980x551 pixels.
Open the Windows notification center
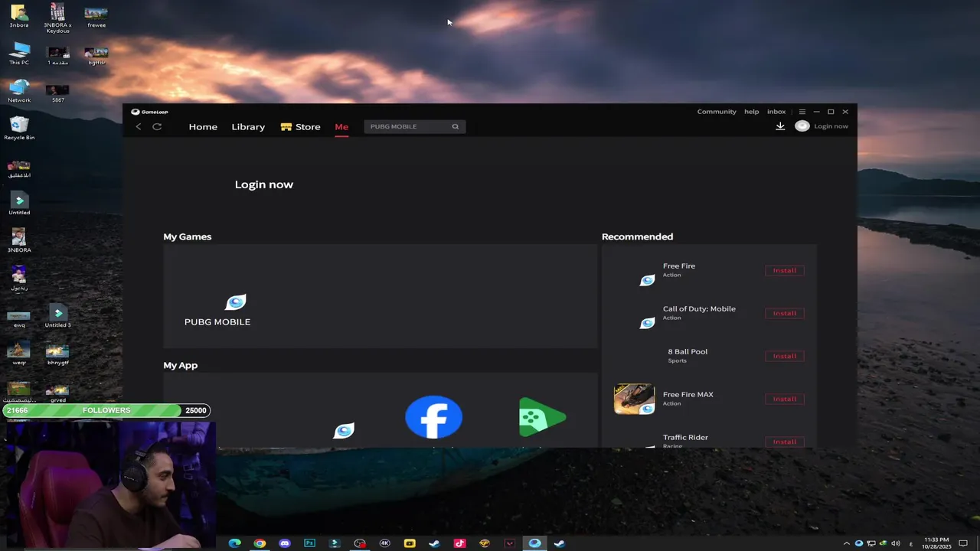tap(963, 543)
